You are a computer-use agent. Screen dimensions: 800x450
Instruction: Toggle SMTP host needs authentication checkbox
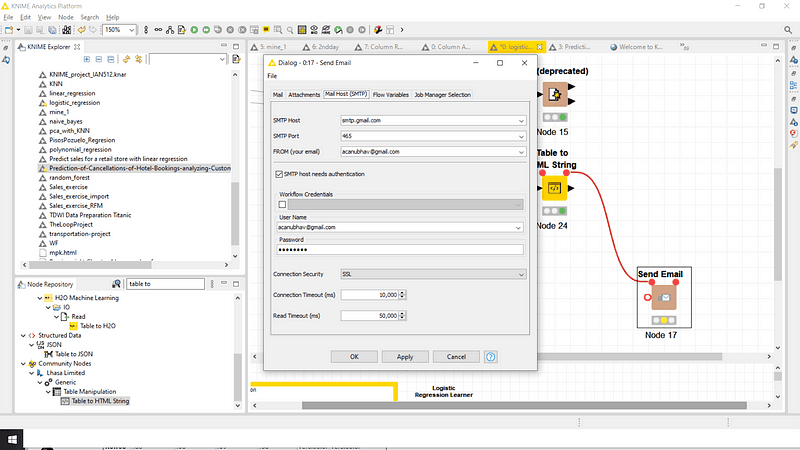tap(279, 174)
